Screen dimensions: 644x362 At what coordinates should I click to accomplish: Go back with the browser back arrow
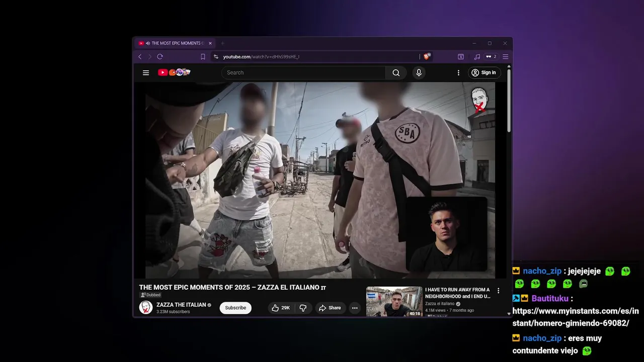[140, 57]
